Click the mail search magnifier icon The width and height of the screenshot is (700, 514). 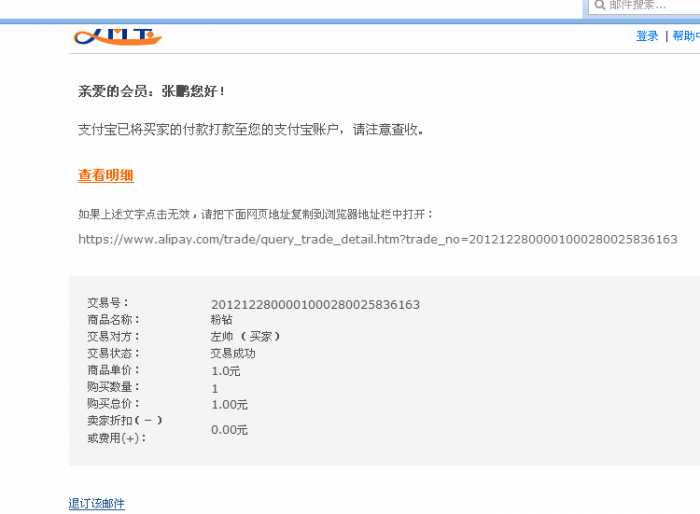click(x=600, y=5)
